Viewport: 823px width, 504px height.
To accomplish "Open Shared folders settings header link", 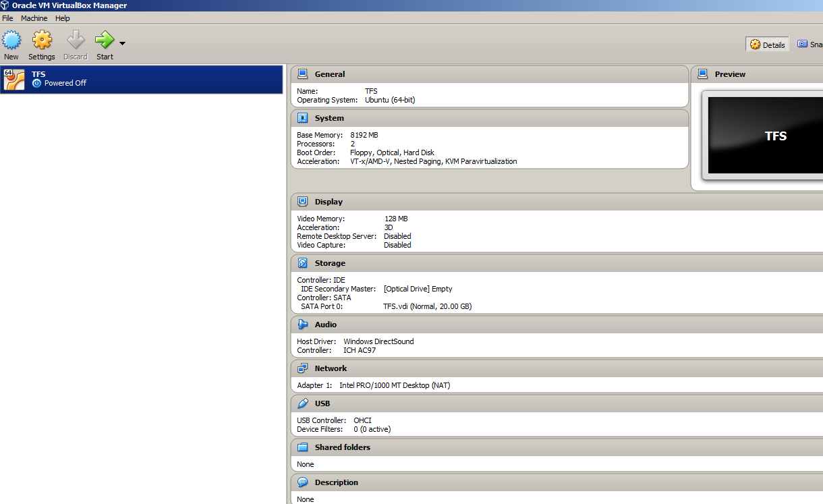I will pyautogui.click(x=343, y=447).
